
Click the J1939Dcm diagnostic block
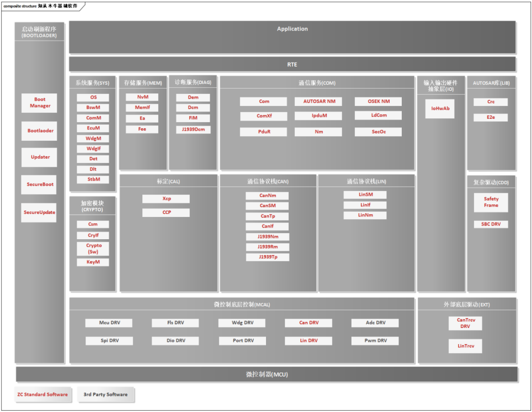[193, 130]
